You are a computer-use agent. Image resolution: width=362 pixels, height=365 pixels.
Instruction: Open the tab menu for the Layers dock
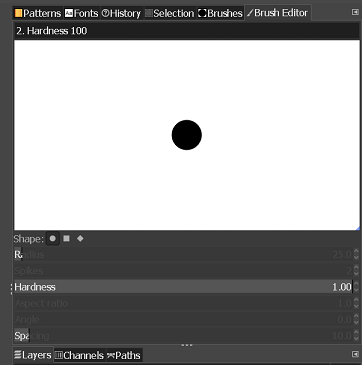point(355,354)
